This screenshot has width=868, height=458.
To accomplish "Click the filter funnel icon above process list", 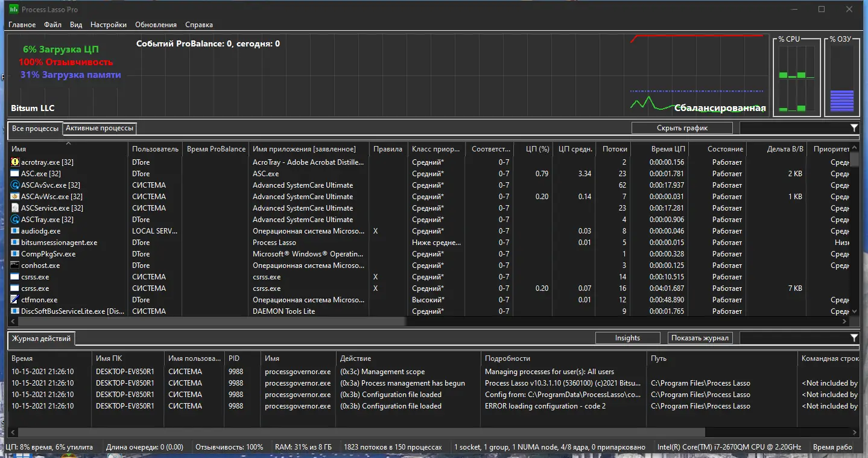I will tap(854, 128).
